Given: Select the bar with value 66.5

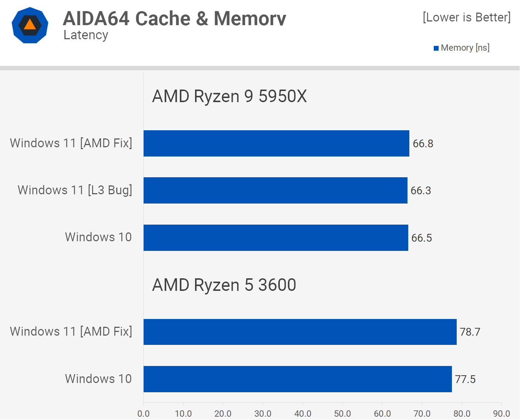Looking at the screenshot, I should [276, 238].
